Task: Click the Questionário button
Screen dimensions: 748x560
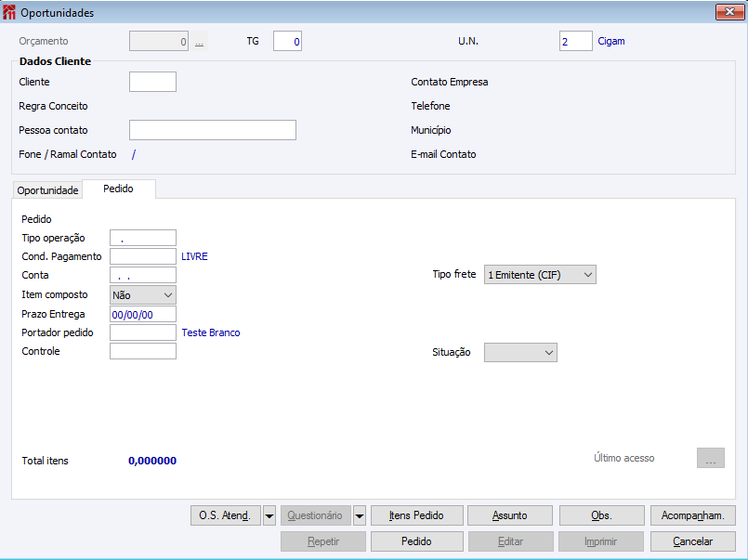Action: [315, 515]
